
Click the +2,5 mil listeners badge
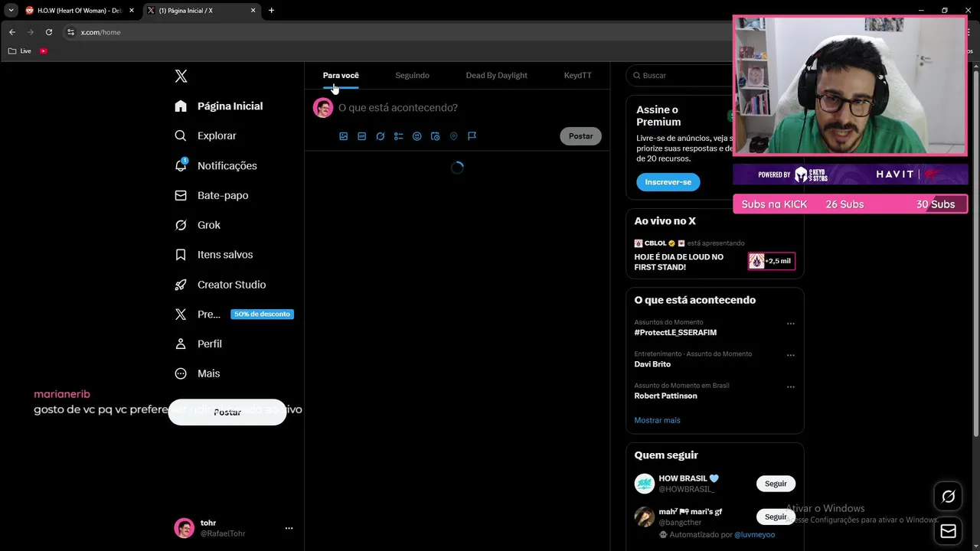[x=771, y=261]
